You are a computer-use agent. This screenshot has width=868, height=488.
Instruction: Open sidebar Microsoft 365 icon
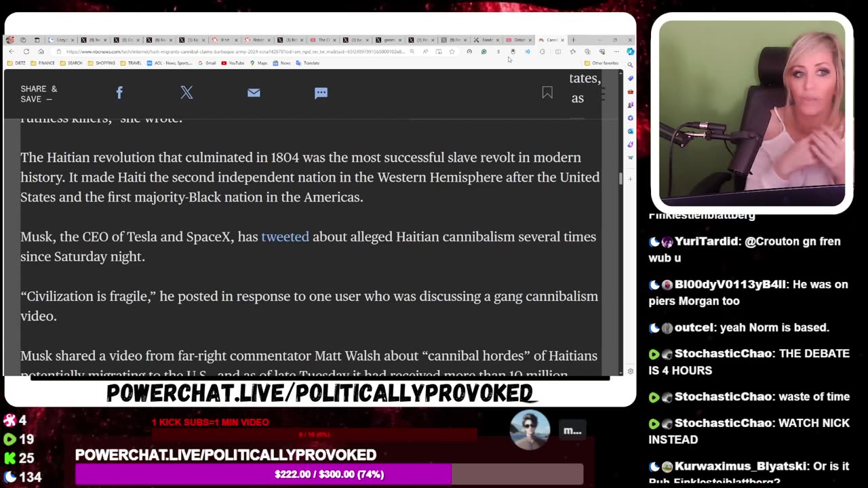[x=630, y=118]
